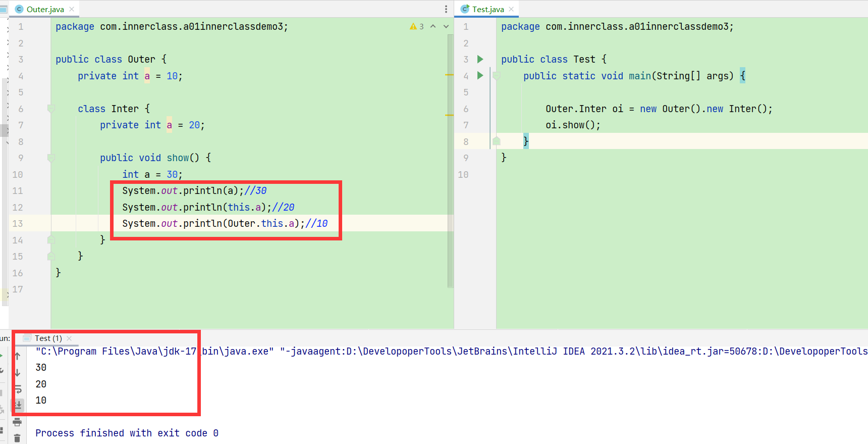Click the package statement in Outer.java
This screenshot has height=444, width=868.
172,26
